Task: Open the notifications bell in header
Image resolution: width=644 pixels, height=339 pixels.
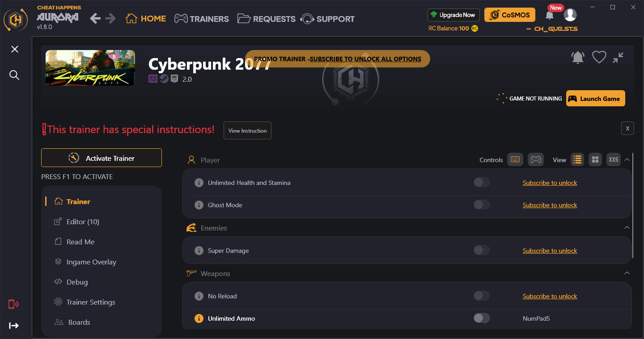Action: (x=550, y=15)
